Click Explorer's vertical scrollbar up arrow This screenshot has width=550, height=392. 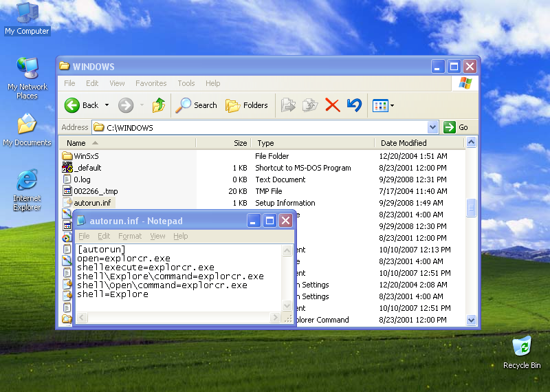(x=471, y=142)
